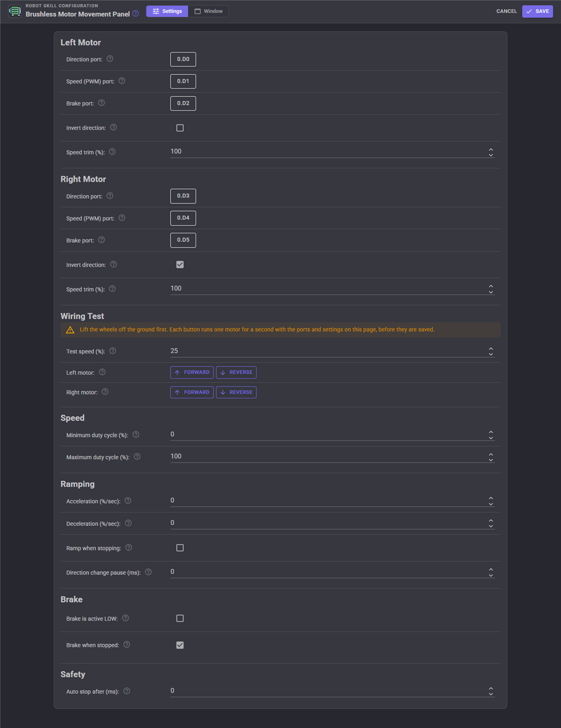Adjust Right Motor Speed trim stepper arrows
The image size is (561, 728).
pyautogui.click(x=491, y=289)
